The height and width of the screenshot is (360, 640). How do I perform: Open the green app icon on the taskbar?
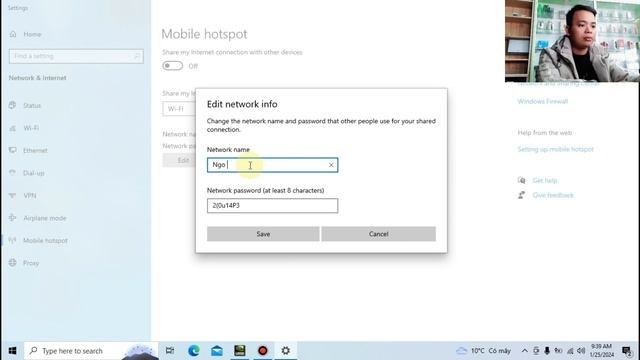point(240,351)
